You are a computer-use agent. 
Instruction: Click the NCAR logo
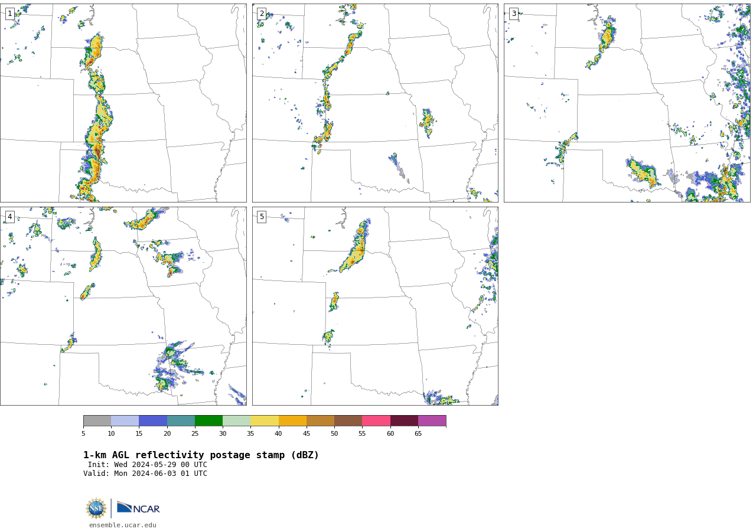(x=138, y=508)
